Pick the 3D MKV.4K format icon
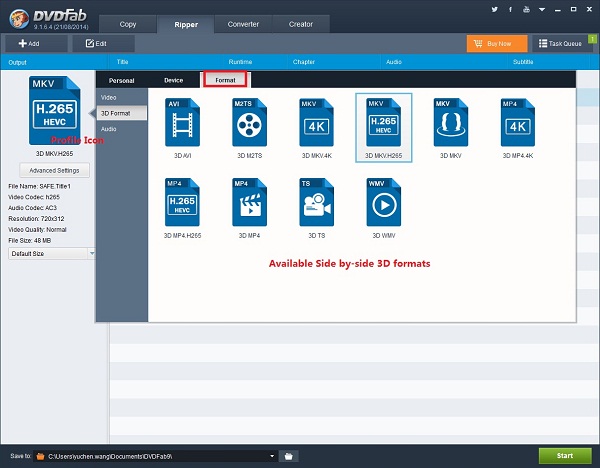The width and height of the screenshot is (600, 468). pos(316,122)
